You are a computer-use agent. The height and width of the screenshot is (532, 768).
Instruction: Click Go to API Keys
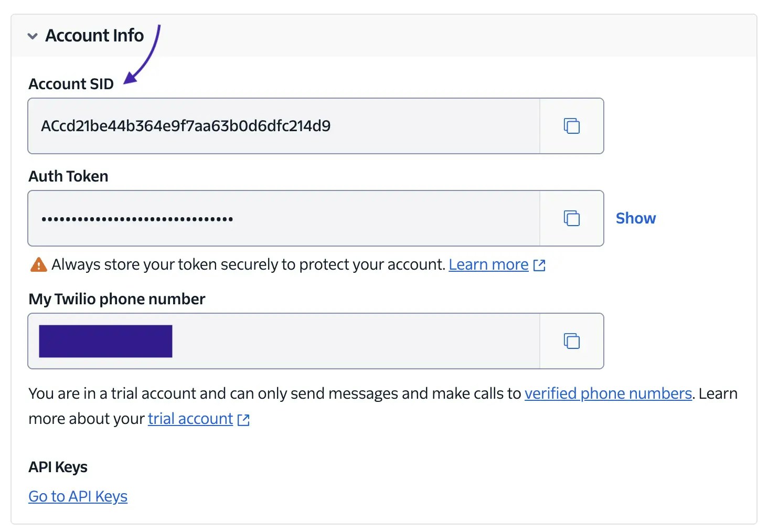coord(78,496)
